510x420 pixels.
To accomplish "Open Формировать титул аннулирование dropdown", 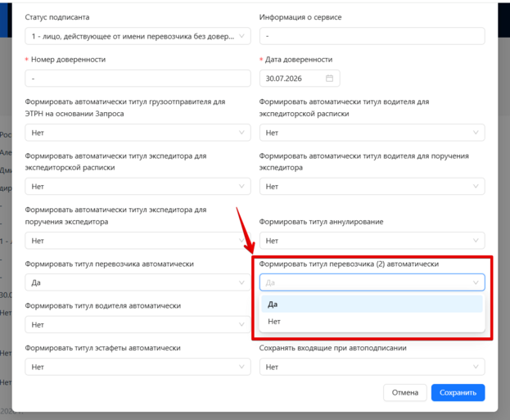I will pyautogui.click(x=372, y=241).
